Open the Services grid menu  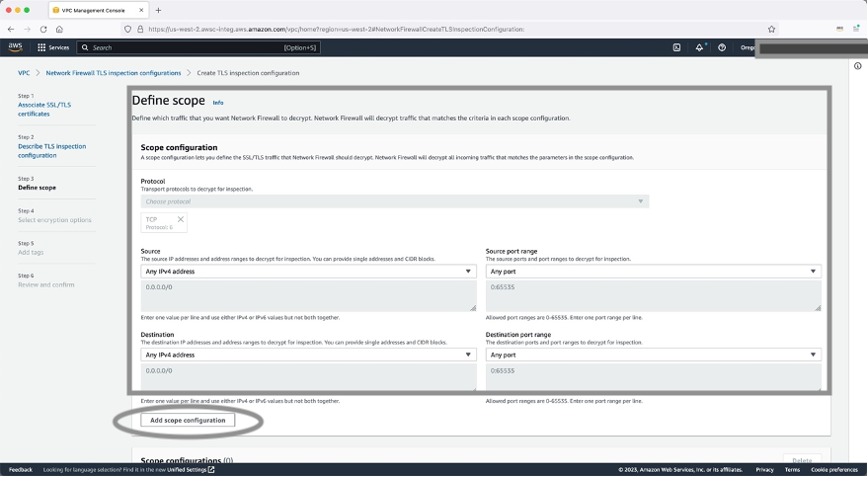pos(53,47)
